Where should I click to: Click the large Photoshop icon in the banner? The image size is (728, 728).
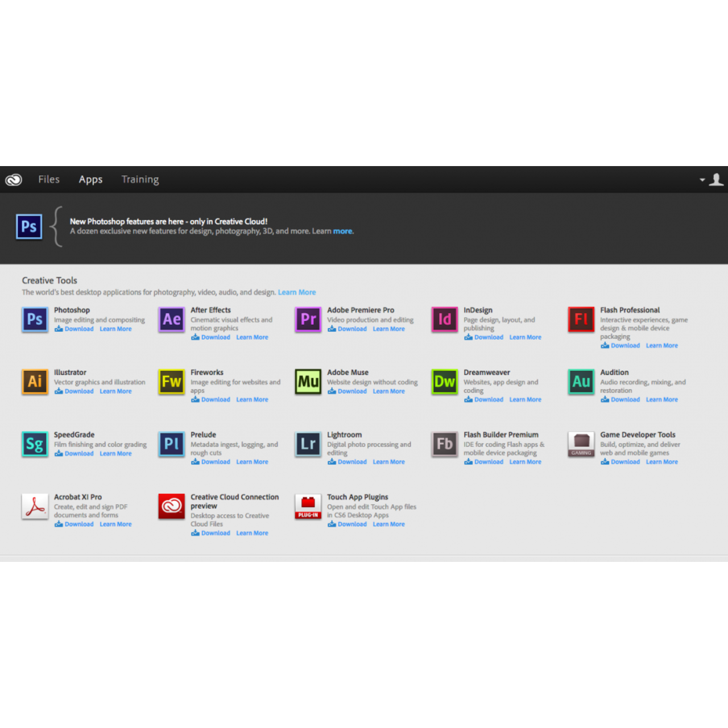click(29, 227)
